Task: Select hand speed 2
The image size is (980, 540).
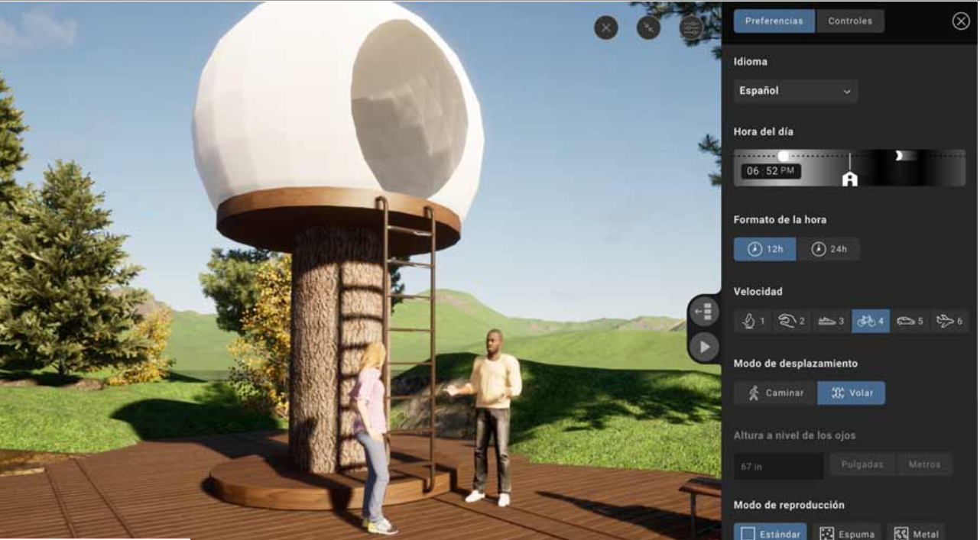Action: coord(792,321)
